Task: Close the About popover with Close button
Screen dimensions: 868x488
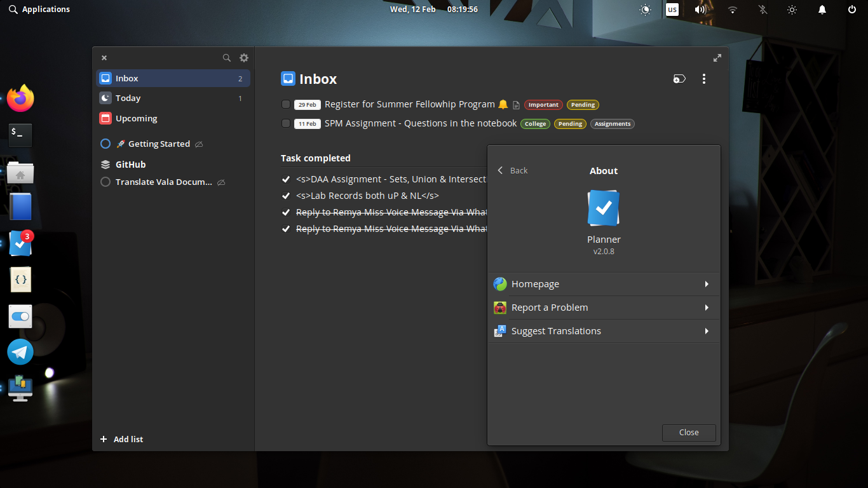Action: (x=689, y=433)
